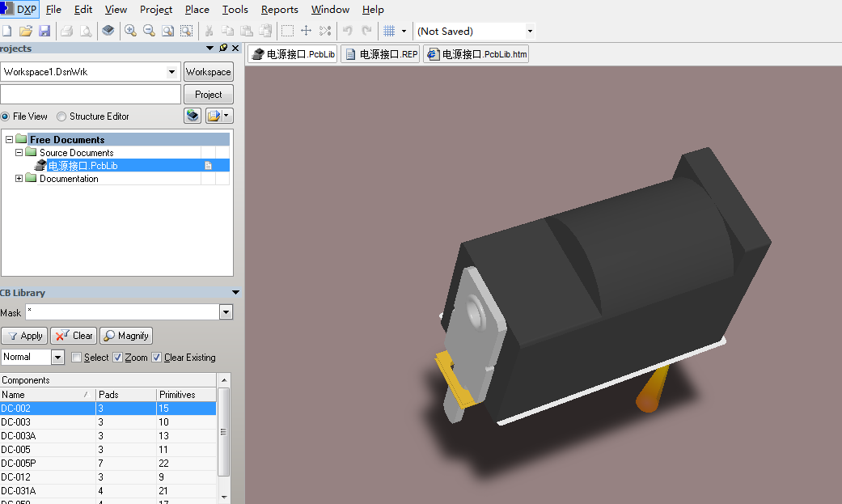
Task: Enable the Select checkbox
Action: tap(76, 358)
